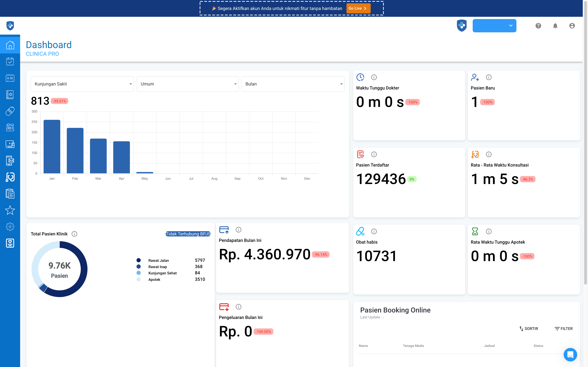Click the notification bell icon

(x=555, y=26)
